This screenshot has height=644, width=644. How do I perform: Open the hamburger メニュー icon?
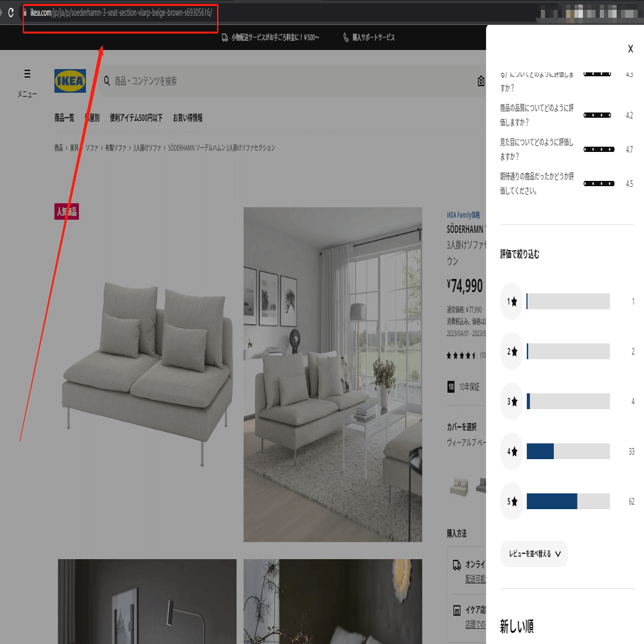(x=27, y=74)
